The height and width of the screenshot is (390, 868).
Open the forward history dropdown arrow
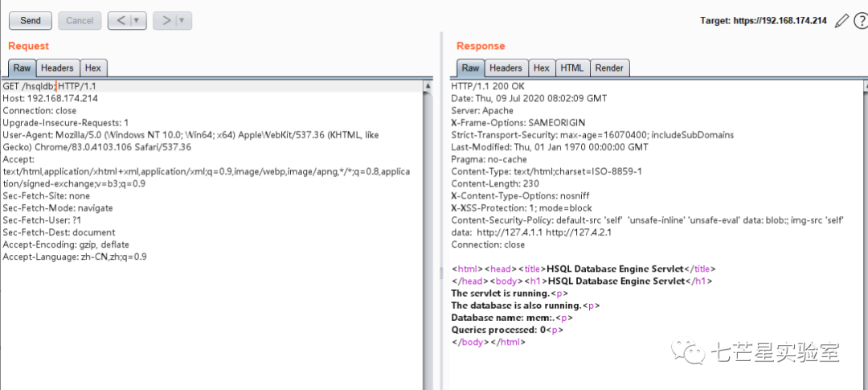click(182, 20)
